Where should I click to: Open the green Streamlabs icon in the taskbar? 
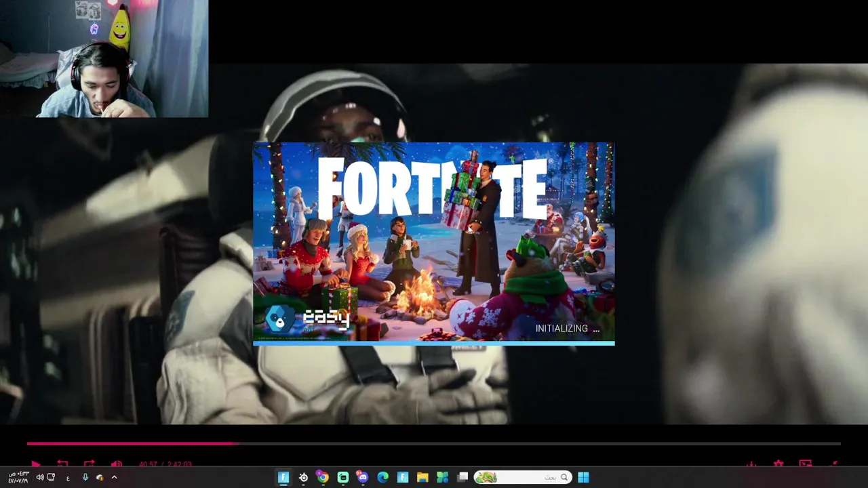click(x=343, y=477)
